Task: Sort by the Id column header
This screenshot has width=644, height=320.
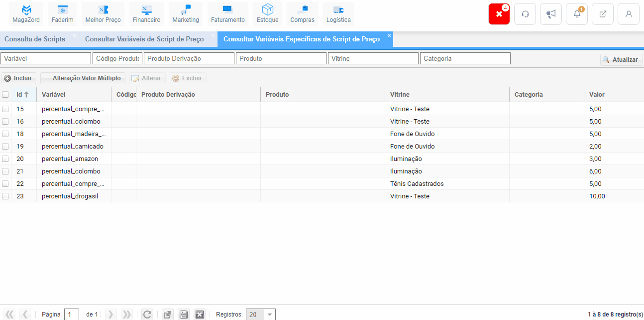Action: pyautogui.click(x=23, y=94)
